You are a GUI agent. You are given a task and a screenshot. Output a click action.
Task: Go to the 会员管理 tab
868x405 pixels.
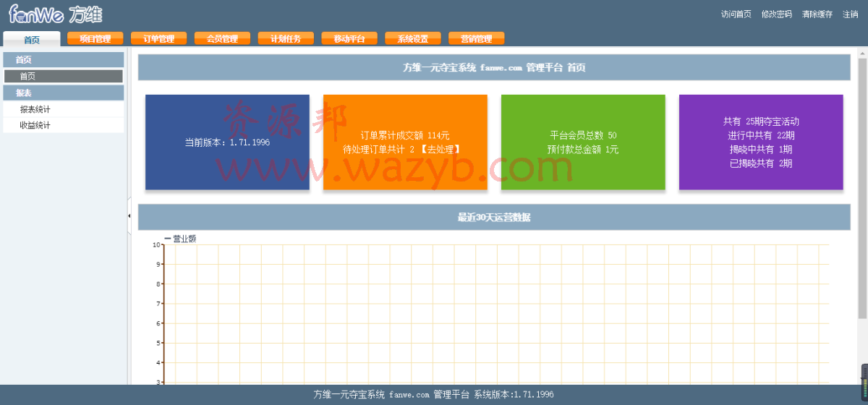tap(222, 39)
